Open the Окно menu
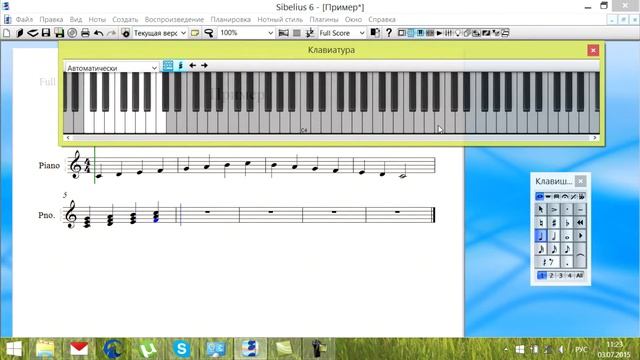 coord(353,19)
